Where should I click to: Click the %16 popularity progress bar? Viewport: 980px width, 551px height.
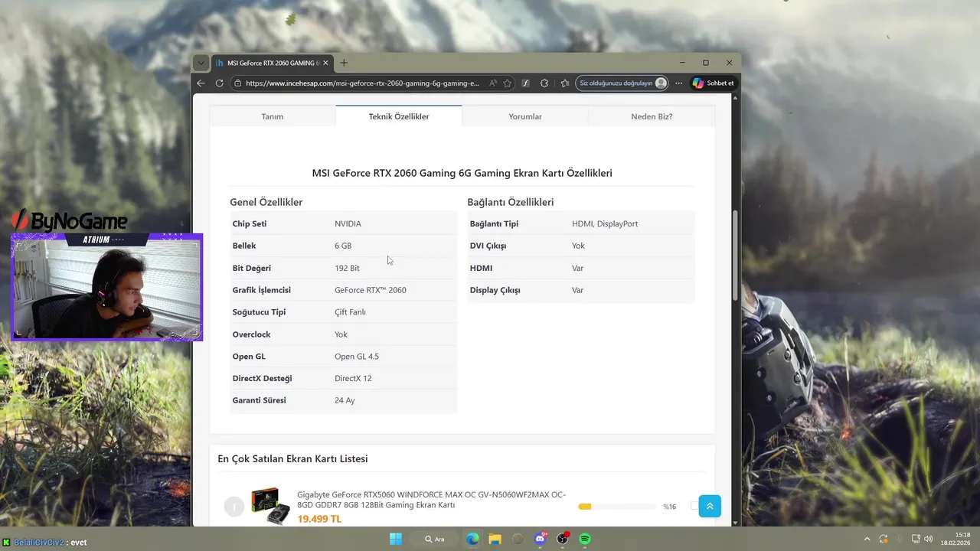pyautogui.click(x=617, y=507)
